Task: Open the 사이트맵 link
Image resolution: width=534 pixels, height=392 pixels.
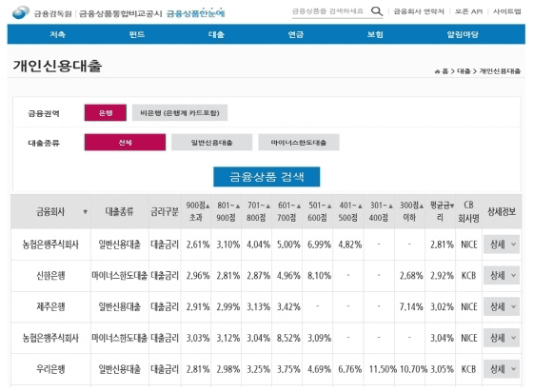Action: pos(507,11)
